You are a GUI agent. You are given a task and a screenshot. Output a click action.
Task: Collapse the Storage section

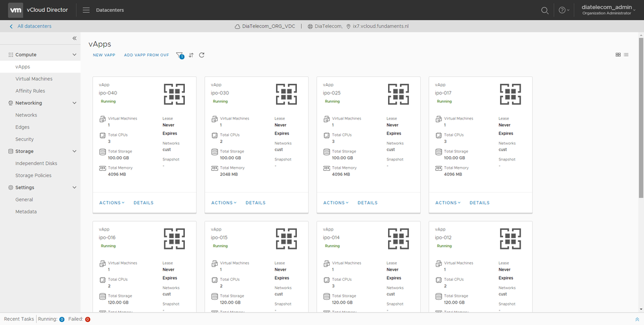[x=74, y=151]
